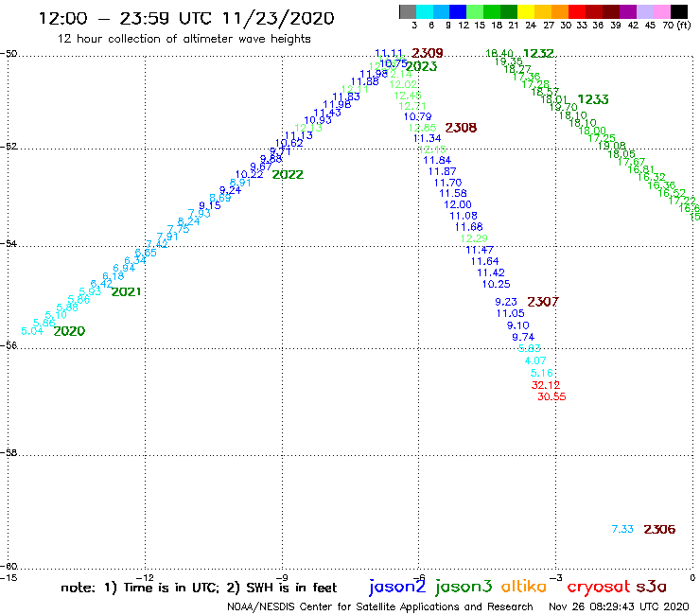The width and height of the screenshot is (700, 615).
Task: Select the yellow legend swatch
Action: pos(526,11)
